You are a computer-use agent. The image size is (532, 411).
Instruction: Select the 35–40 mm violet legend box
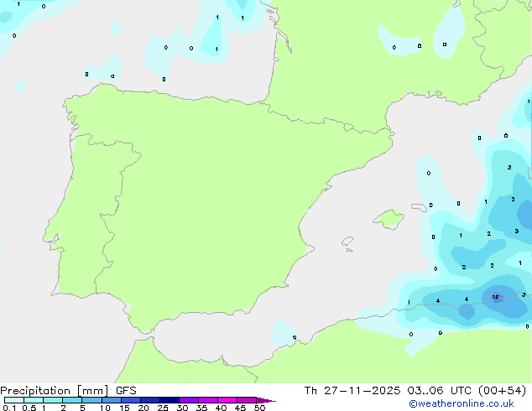click(208, 400)
